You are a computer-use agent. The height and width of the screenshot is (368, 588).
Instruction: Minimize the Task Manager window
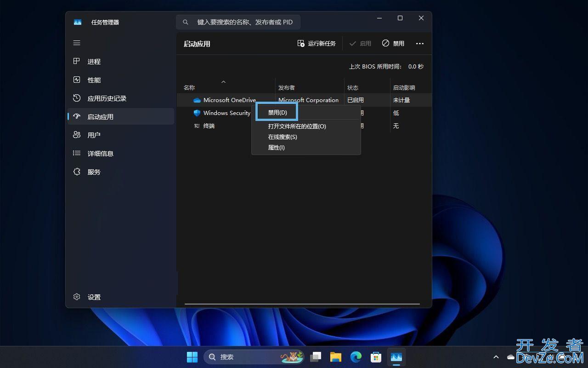379,18
